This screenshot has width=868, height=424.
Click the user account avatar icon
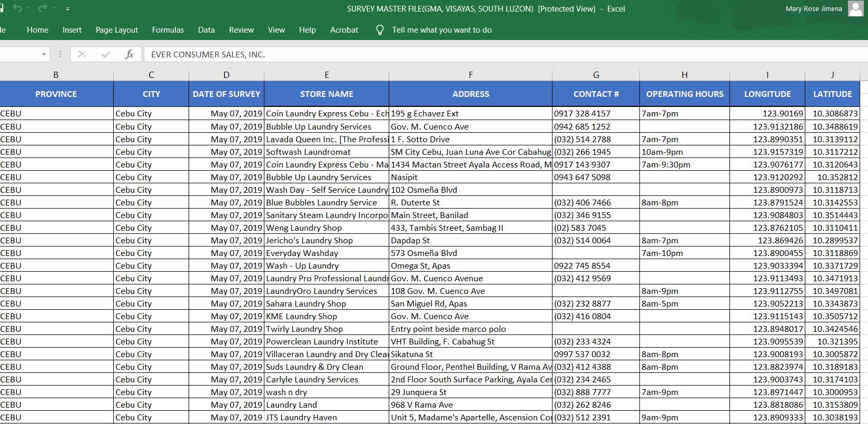pyautogui.click(x=855, y=8)
